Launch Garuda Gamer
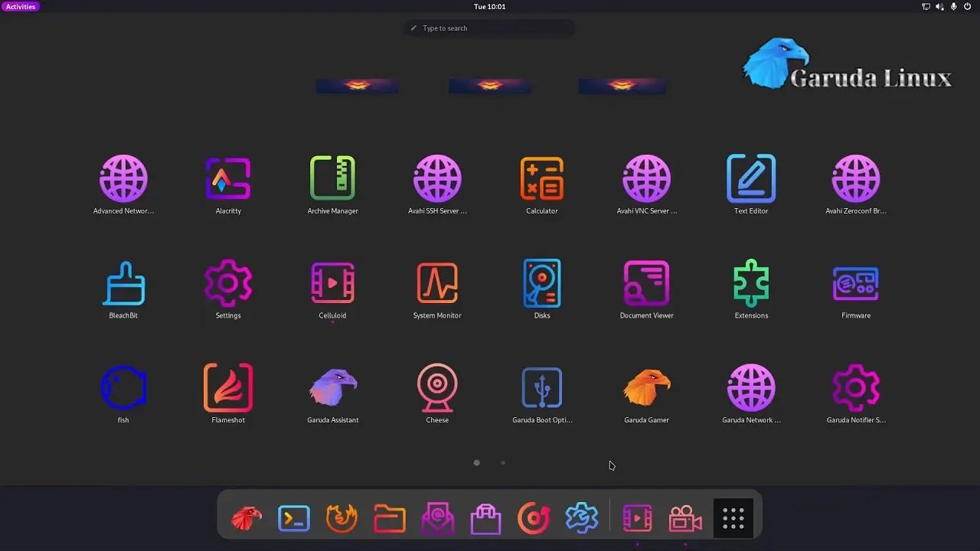This screenshot has height=551, width=980. [x=647, y=388]
